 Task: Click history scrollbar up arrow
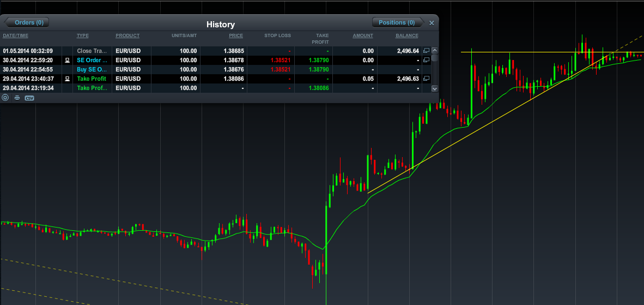(435, 51)
